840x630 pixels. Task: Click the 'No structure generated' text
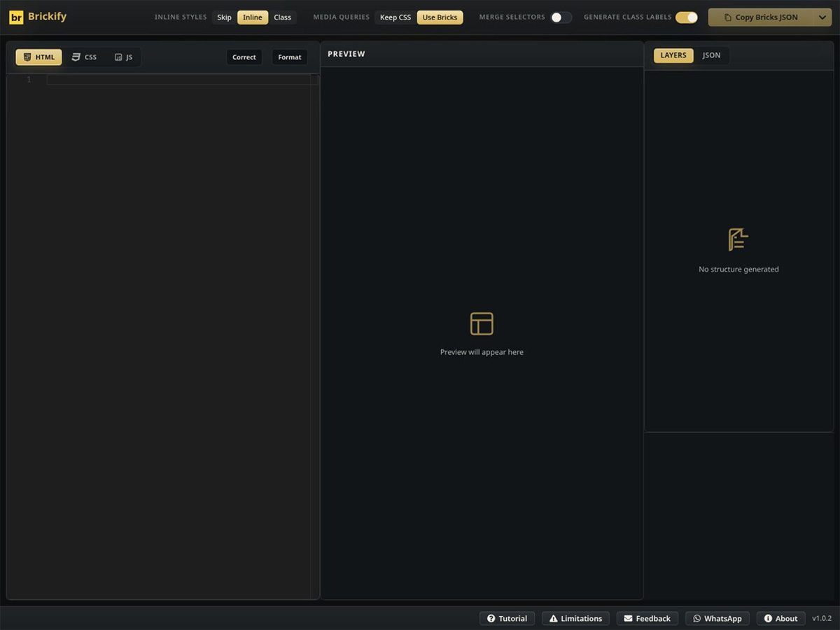(x=738, y=269)
